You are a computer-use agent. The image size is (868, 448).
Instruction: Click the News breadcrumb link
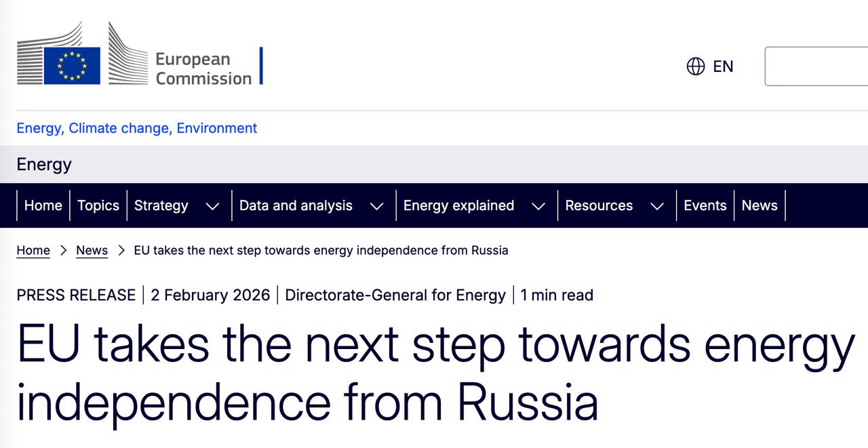tap(92, 250)
